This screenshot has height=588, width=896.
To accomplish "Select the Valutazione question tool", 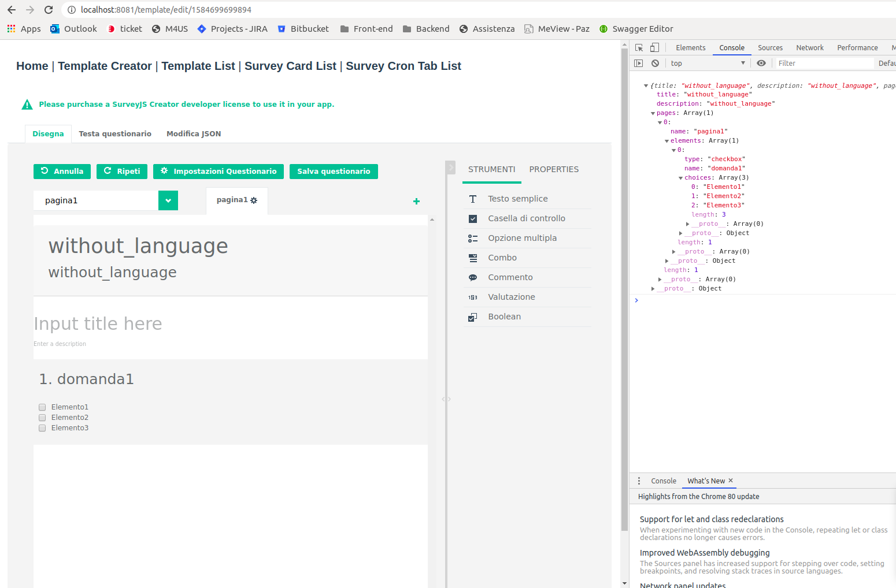I will click(511, 297).
